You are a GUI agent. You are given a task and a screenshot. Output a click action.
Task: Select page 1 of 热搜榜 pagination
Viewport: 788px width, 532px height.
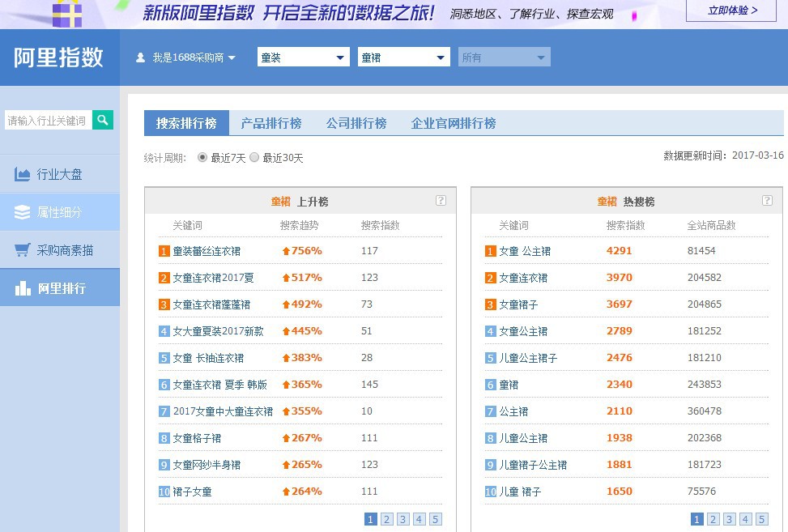[696, 519]
